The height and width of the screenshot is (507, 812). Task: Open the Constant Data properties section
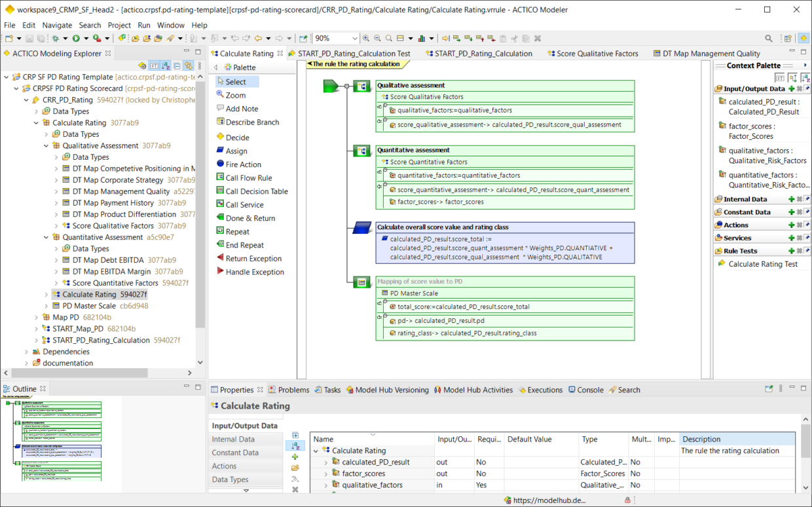tap(235, 453)
